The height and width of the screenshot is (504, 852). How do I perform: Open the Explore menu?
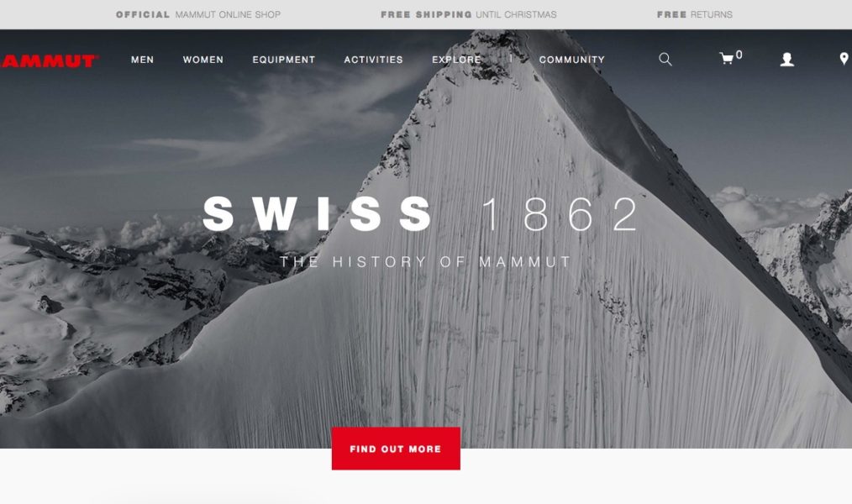click(456, 60)
